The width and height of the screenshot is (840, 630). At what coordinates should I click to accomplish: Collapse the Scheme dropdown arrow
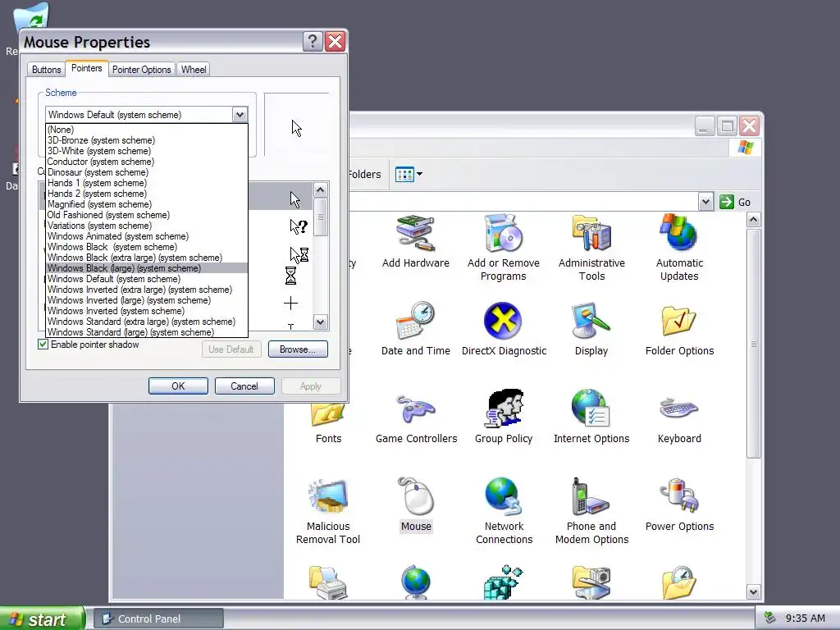point(240,115)
